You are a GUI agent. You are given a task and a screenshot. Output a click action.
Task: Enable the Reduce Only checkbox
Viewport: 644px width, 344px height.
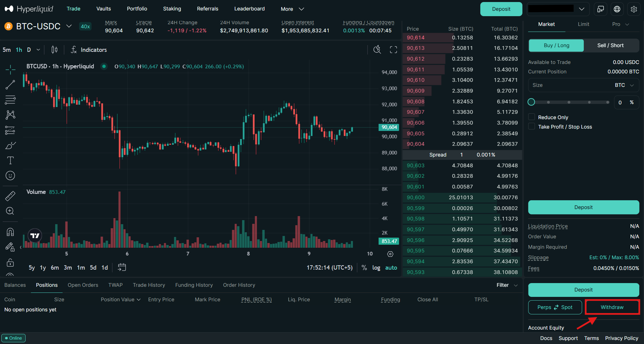pos(532,117)
